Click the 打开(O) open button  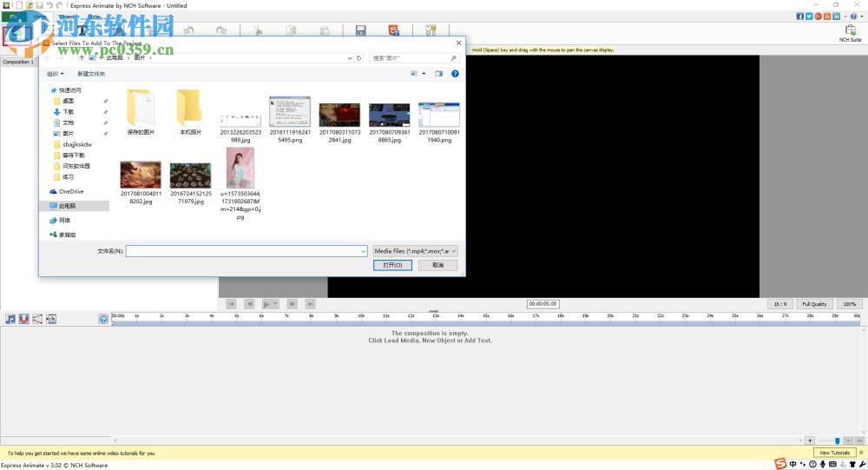[x=392, y=265]
